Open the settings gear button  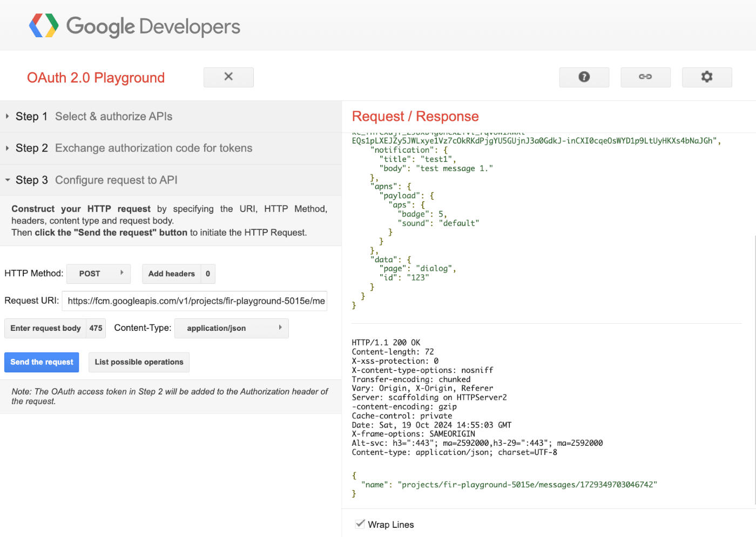[707, 77]
